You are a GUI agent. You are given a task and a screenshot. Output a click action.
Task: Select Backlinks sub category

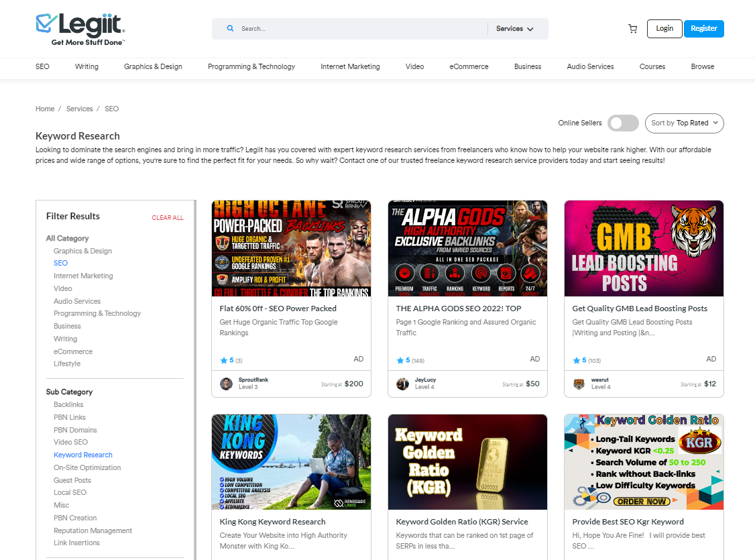[x=68, y=404]
